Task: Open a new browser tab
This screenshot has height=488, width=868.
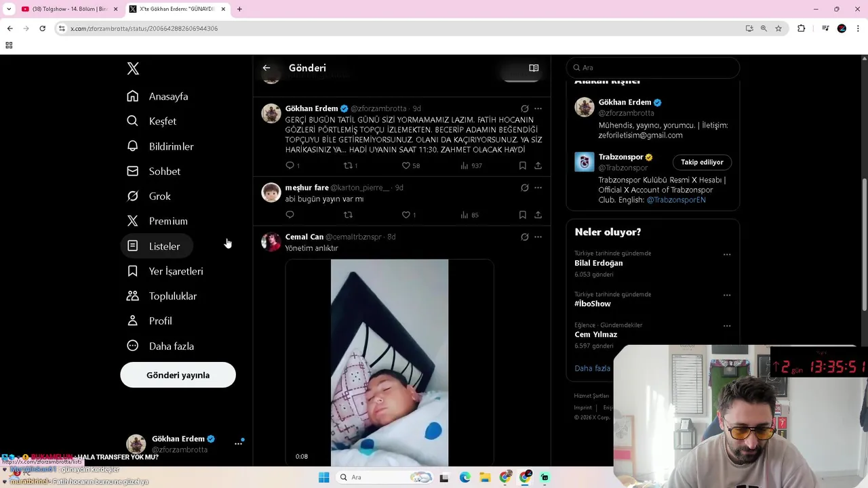Action: click(x=239, y=9)
